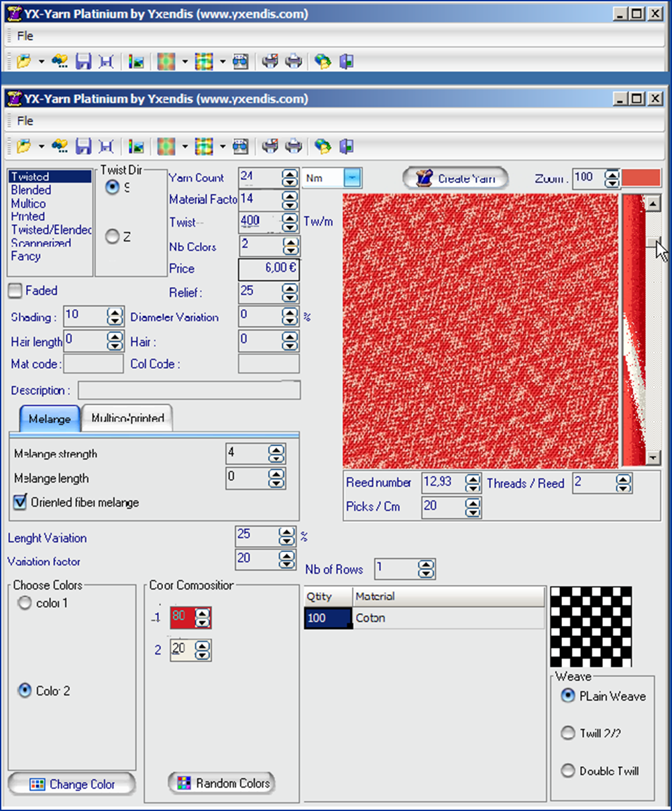Image resolution: width=672 pixels, height=811 pixels.
Task: Open File menu in back window
Action: pos(25,36)
